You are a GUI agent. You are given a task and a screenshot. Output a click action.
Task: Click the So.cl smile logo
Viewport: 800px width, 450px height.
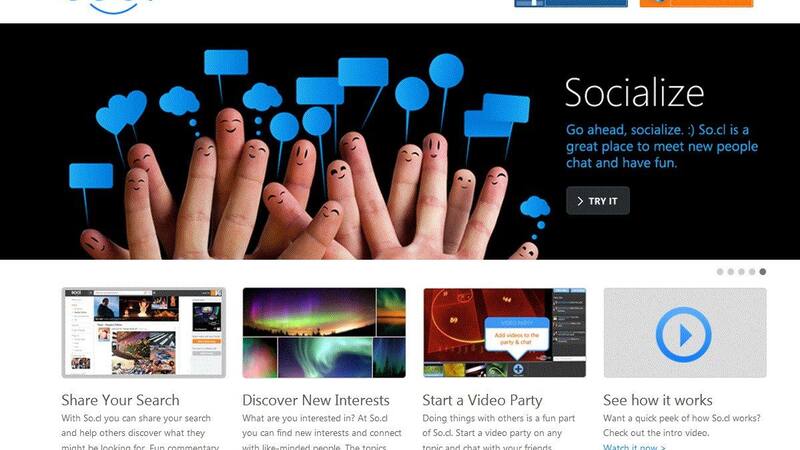coord(111,6)
